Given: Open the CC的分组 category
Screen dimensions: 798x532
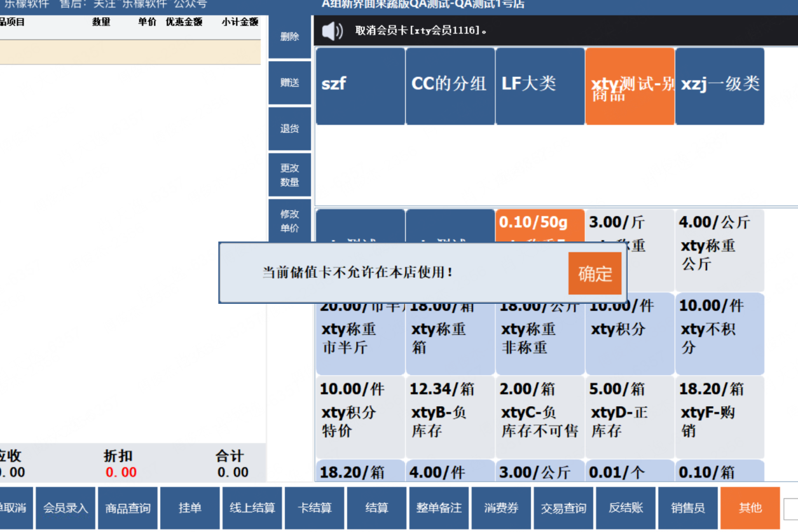Looking at the screenshot, I should coord(450,86).
